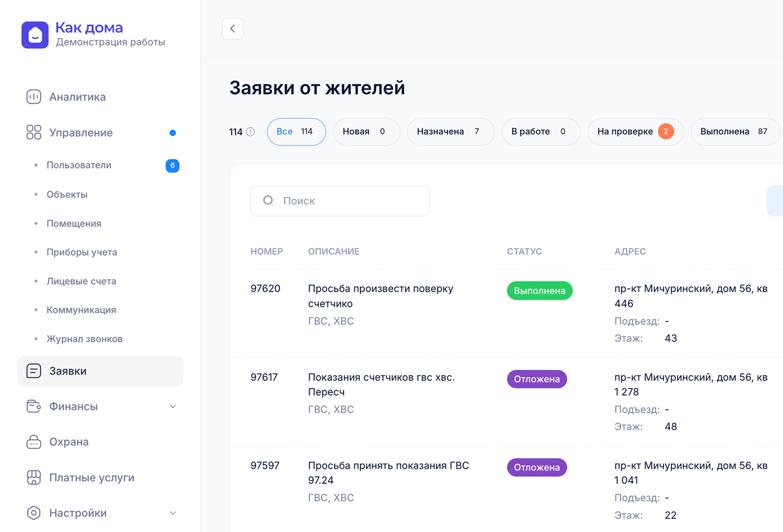Click the Настройки gear icon

(x=34, y=513)
